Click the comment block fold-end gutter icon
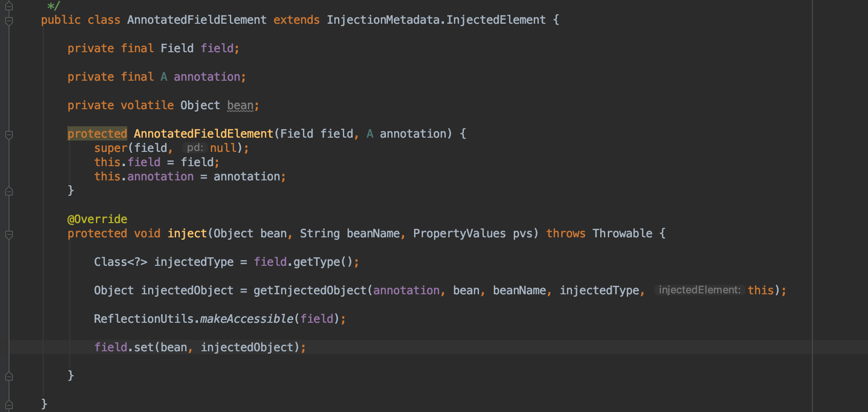Image resolution: width=868 pixels, height=412 pixels. pyautogui.click(x=9, y=6)
